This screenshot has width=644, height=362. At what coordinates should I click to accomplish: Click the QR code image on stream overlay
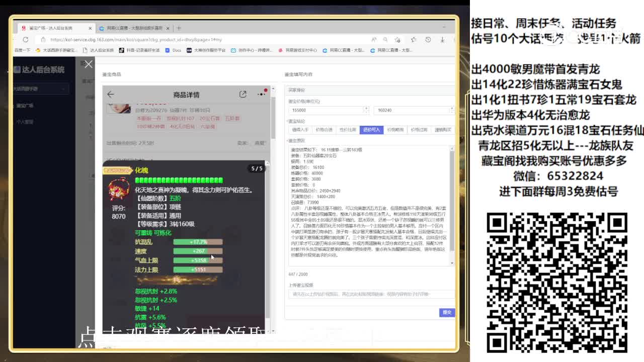(557, 282)
